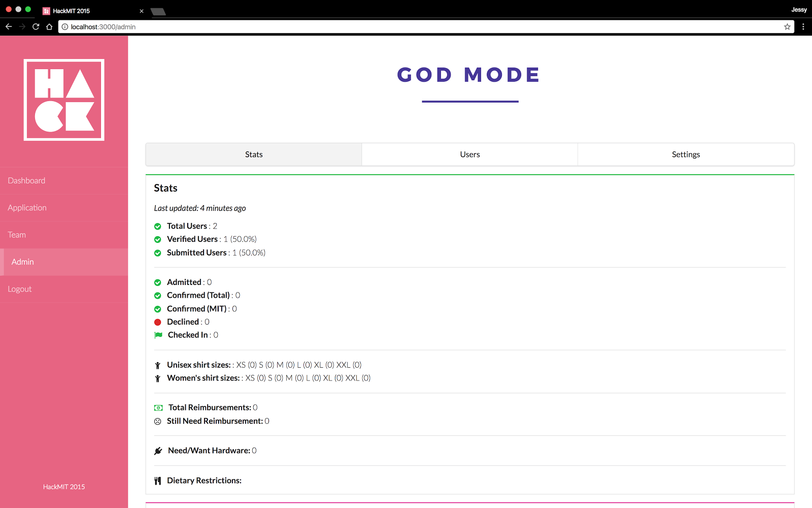Click Logout in the sidebar
Screen dimensions: 812x508
click(20, 289)
